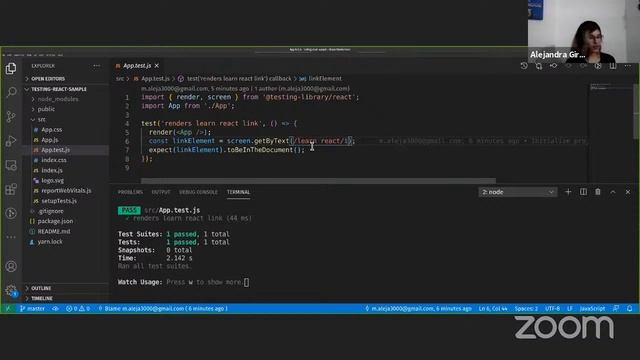This screenshot has height=360, width=640.
Task: Click feedback icon in status bar
Action: (x=616, y=309)
